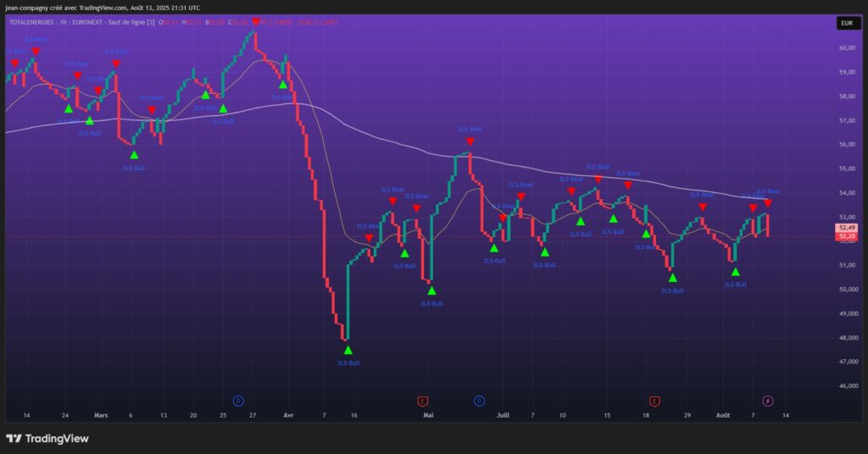This screenshot has height=454, width=868.
Task: Open the red earnings icon near Mai
Action: coord(422,401)
